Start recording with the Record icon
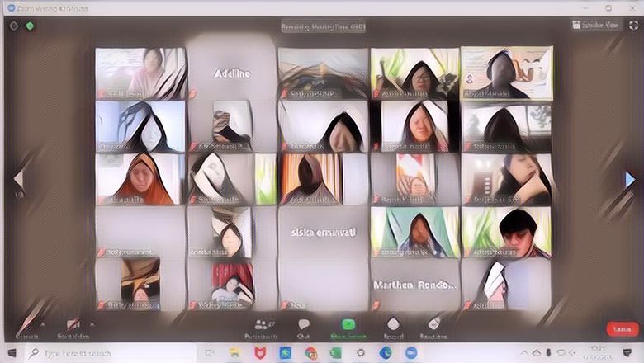The height and width of the screenshot is (363, 644). click(393, 328)
